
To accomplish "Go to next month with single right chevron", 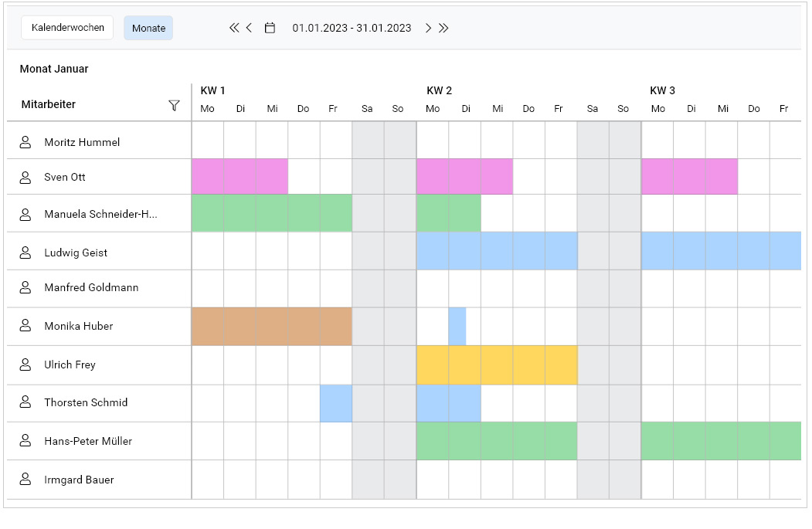I will (x=428, y=28).
